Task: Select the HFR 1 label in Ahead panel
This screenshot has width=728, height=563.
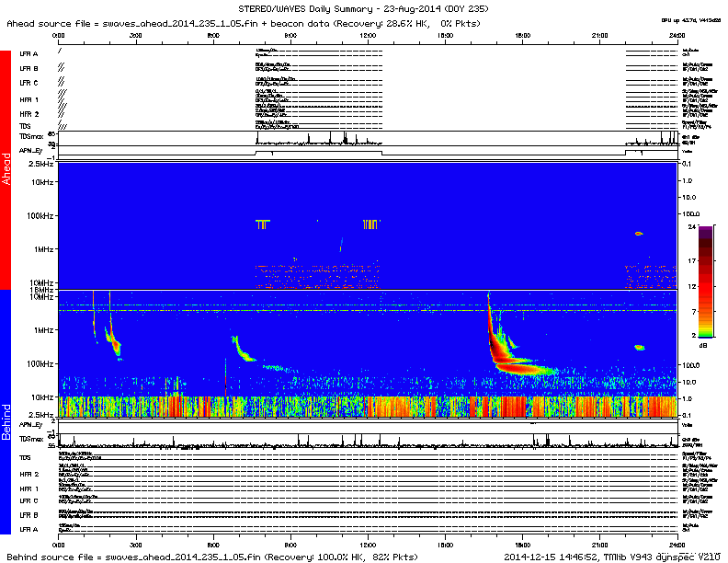Action: click(29, 99)
